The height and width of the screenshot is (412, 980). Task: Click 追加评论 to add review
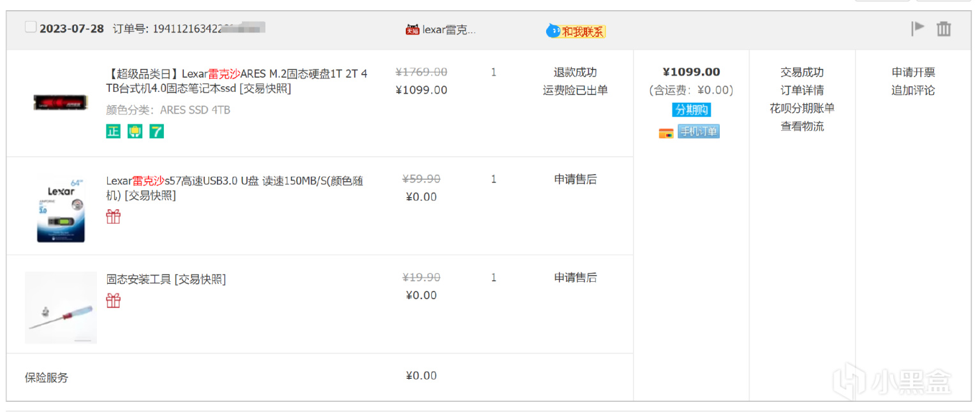point(913,90)
